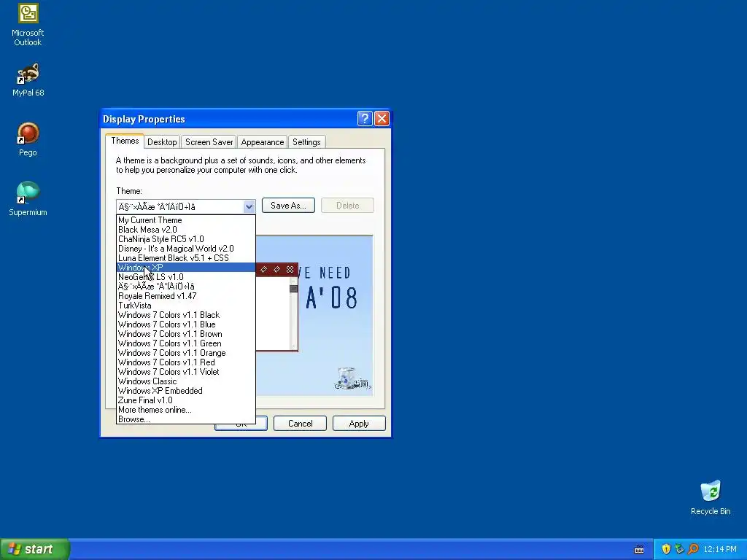Switch to the Screen Saver tab
The width and height of the screenshot is (747, 560).
pos(209,142)
